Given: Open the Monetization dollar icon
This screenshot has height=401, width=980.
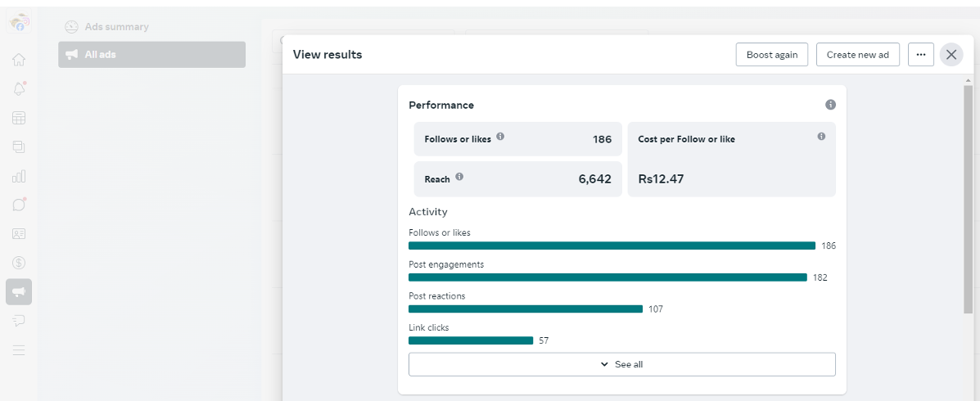Looking at the screenshot, I should pyautogui.click(x=19, y=263).
